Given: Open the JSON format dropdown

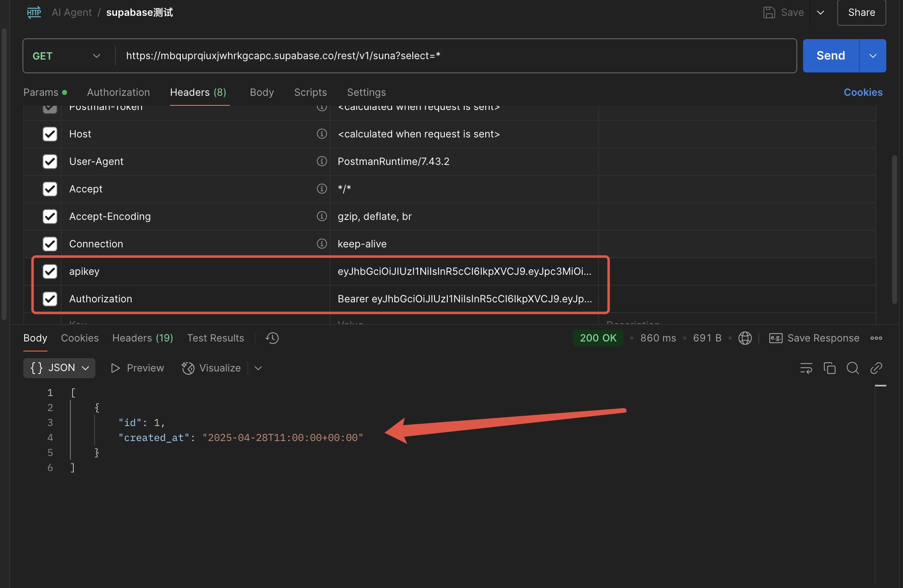Looking at the screenshot, I should point(59,368).
